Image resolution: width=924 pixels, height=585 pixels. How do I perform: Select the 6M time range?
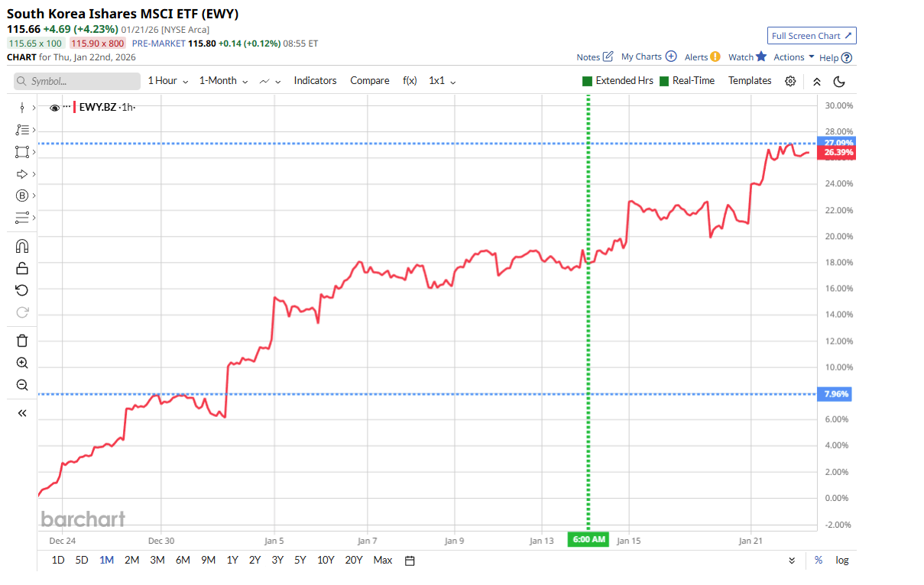click(x=183, y=560)
